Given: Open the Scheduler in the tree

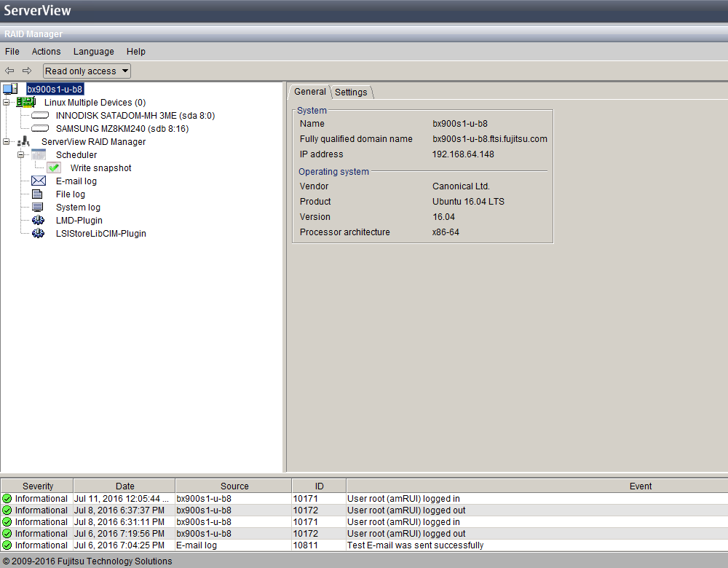Looking at the screenshot, I should [x=76, y=154].
